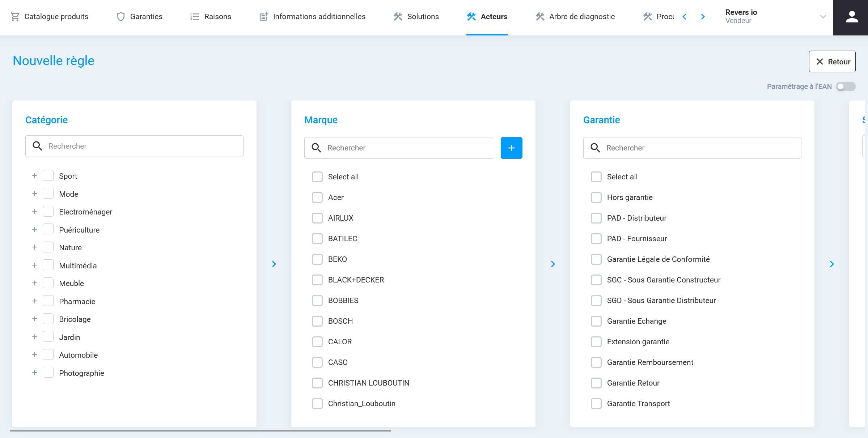Viewport: 868px width, 438px height.
Task: Click the shopping cart Catalogue produits icon
Action: pyautogui.click(x=15, y=17)
